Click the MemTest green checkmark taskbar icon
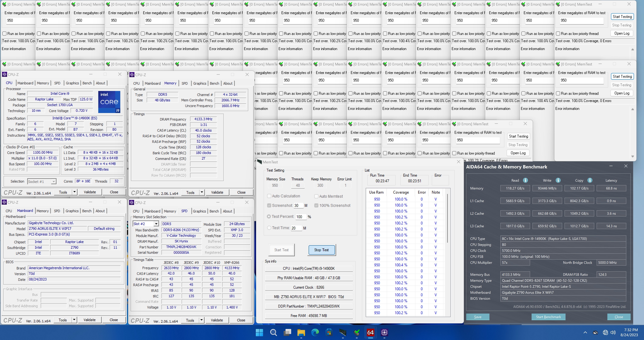Screen dimensions: 644x340 pos(356,332)
